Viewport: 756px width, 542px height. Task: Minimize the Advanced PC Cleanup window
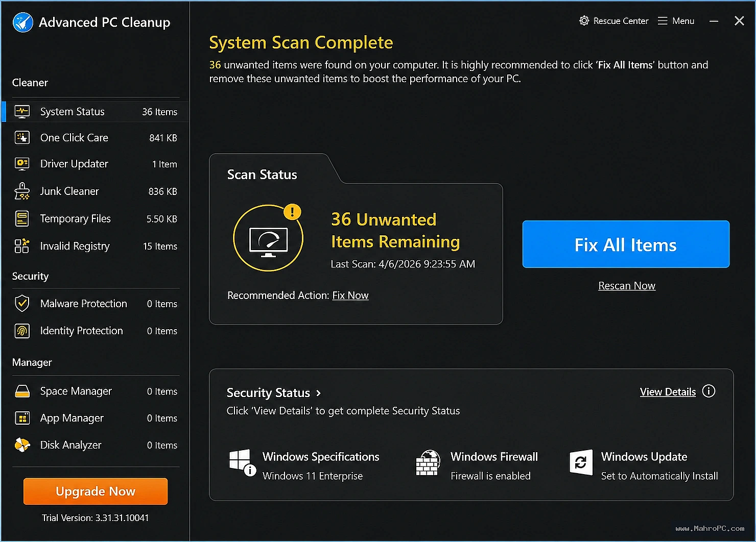(714, 21)
